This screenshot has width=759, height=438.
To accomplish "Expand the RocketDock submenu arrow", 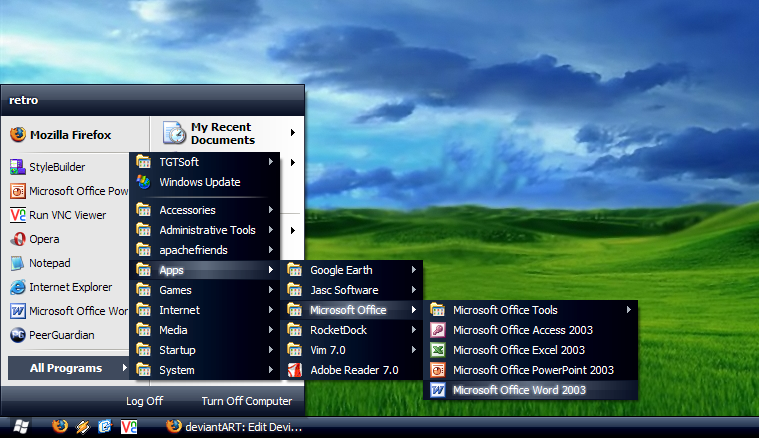I will pyautogui.click(x=413, y=330).
